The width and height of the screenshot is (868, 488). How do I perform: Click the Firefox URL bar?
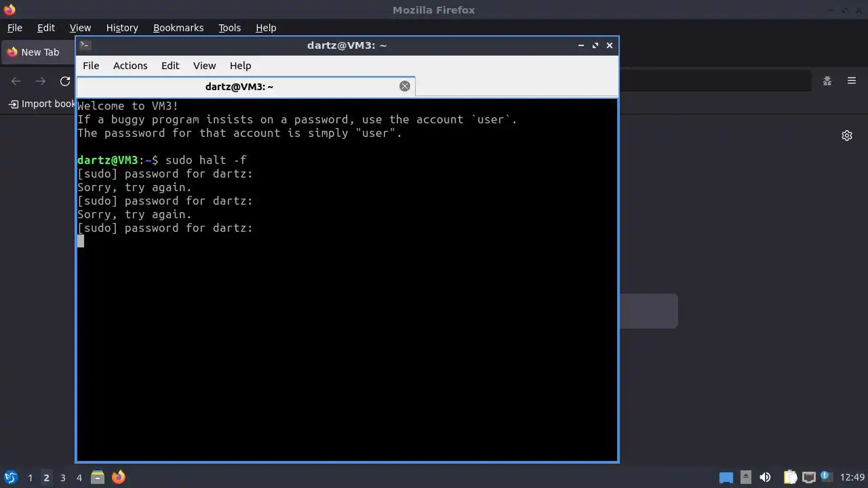coord(715,81)
